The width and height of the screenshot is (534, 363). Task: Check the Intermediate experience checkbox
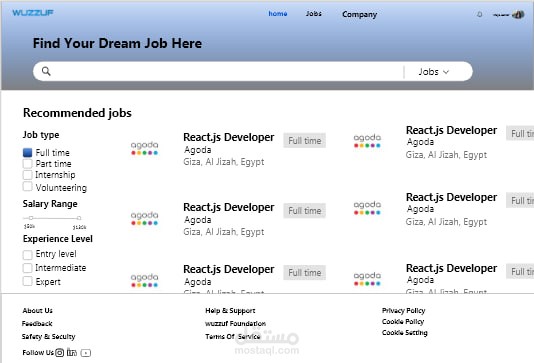28,268
